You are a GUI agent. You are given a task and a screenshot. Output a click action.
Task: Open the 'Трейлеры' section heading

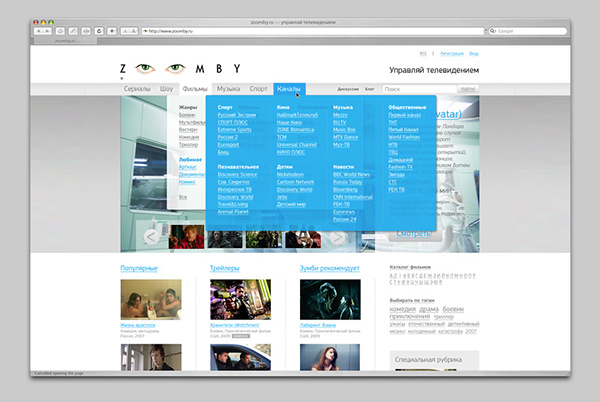pyautogui.click(x=225, y=268)
